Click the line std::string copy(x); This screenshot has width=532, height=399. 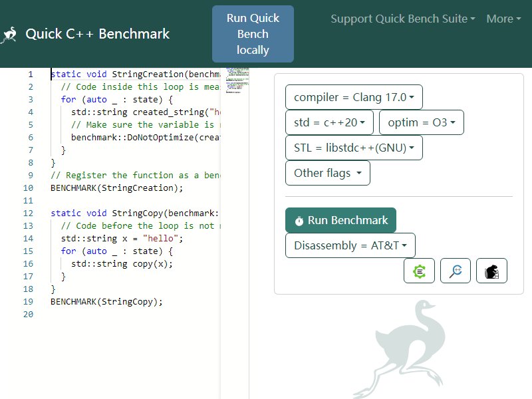click(122, 263)
